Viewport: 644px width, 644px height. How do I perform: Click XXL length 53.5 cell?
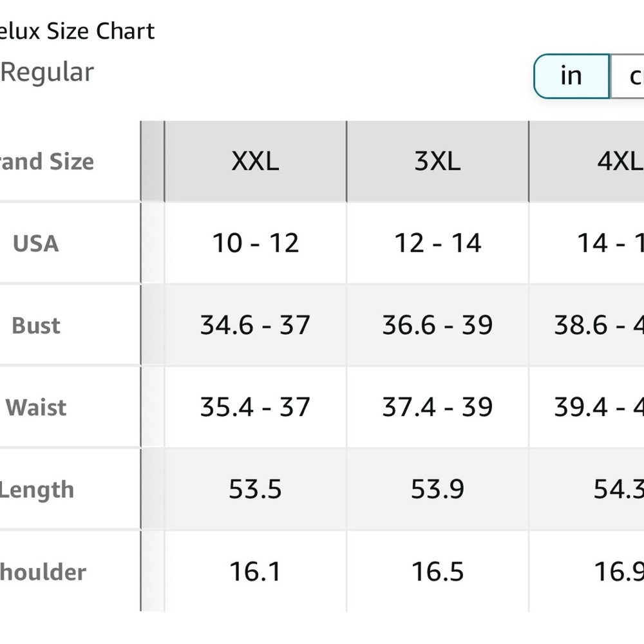click(x=256, y=489)
